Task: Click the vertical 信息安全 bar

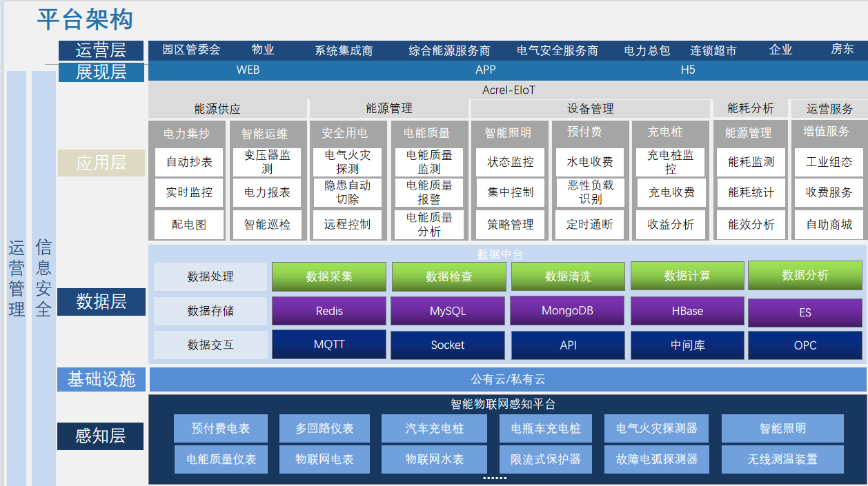Action: (x=43, y=279)
